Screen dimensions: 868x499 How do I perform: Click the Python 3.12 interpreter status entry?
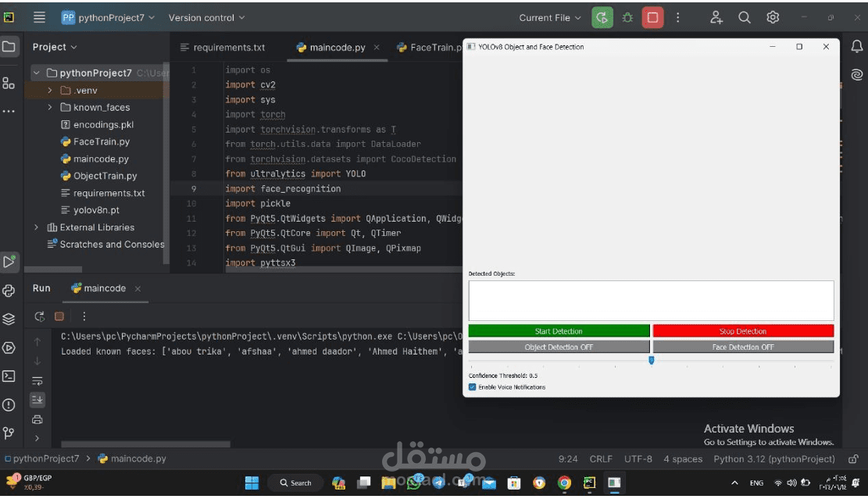point(774,458)
